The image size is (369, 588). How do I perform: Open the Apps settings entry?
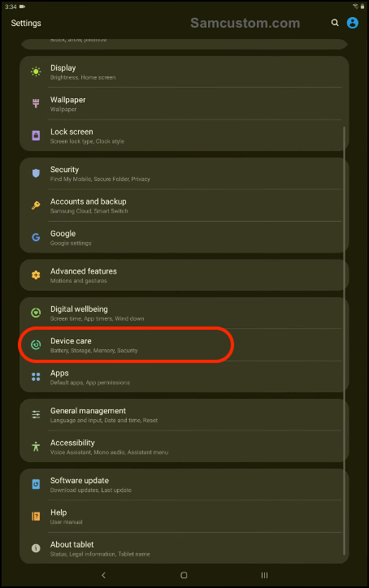(x=184, y=377)
